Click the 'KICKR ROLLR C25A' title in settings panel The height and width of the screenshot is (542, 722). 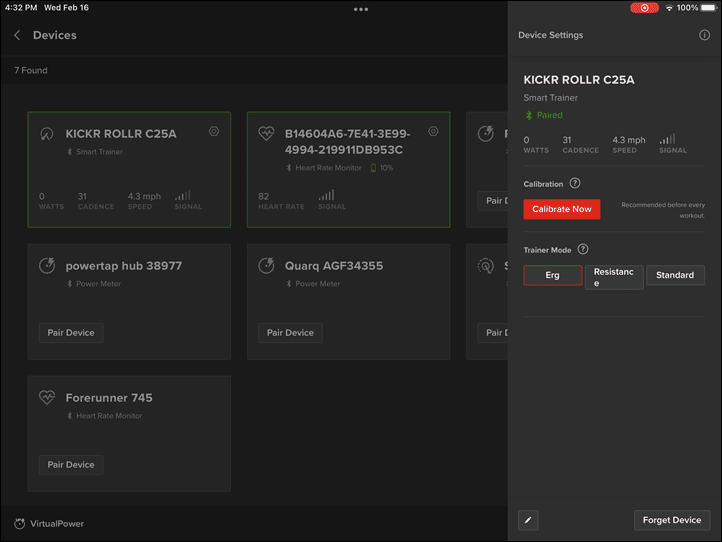[579, 80]
